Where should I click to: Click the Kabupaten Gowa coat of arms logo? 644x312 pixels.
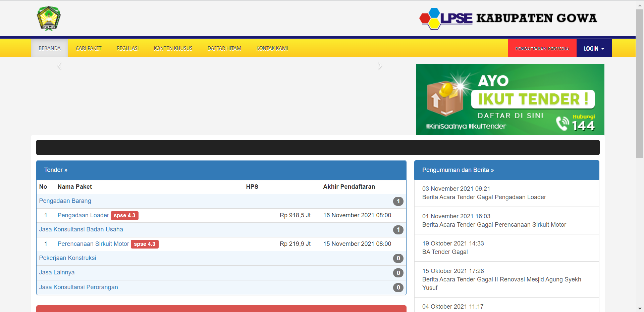[49, 19]
